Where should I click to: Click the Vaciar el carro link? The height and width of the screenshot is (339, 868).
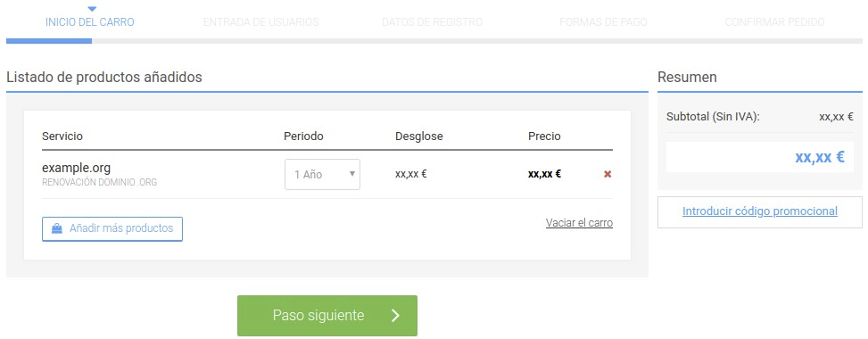[579, 223]
